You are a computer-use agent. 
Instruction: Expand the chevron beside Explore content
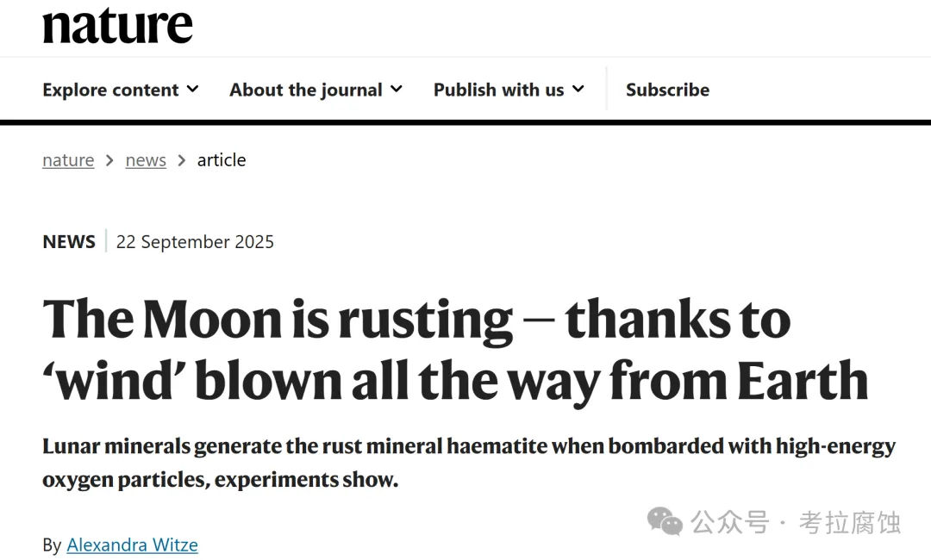[193, 89]
